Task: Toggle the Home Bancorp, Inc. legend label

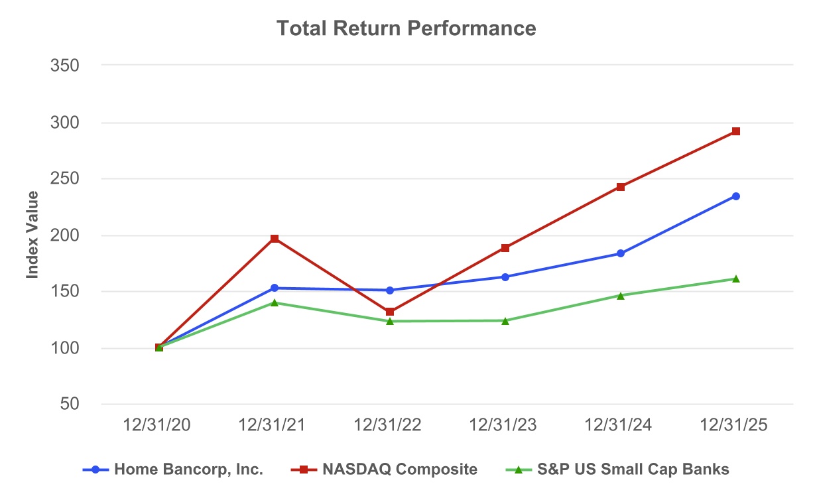Action: [188, 470]
